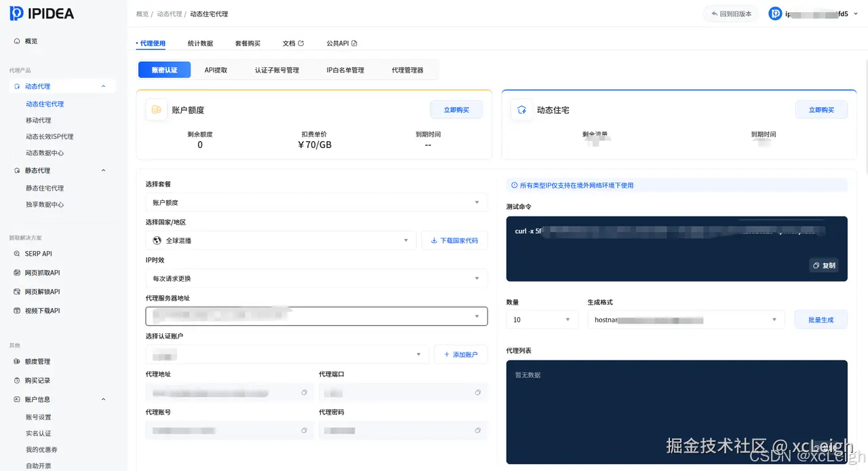Click the external-link icon beside 文档
The image size is (868, 471).
[301, 43]
